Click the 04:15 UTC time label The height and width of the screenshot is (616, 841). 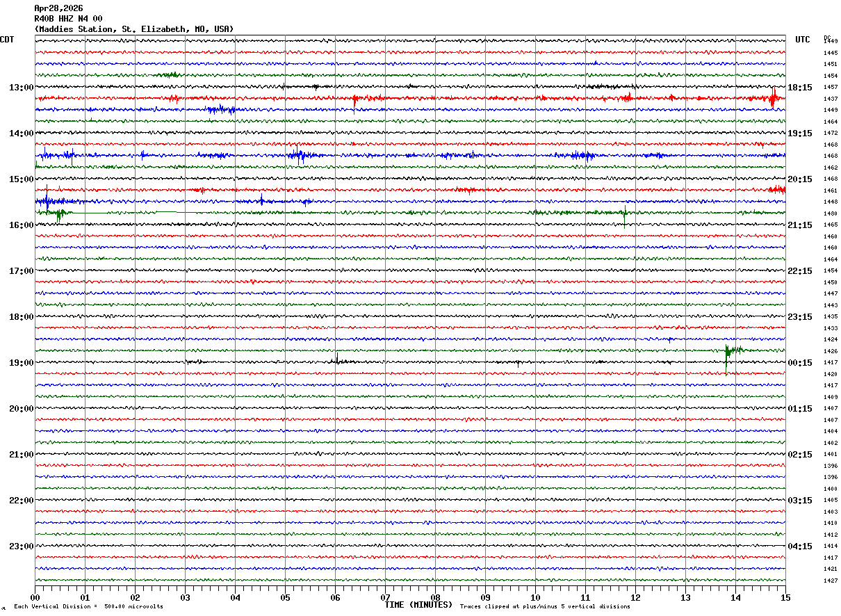[x=799, y=546]
